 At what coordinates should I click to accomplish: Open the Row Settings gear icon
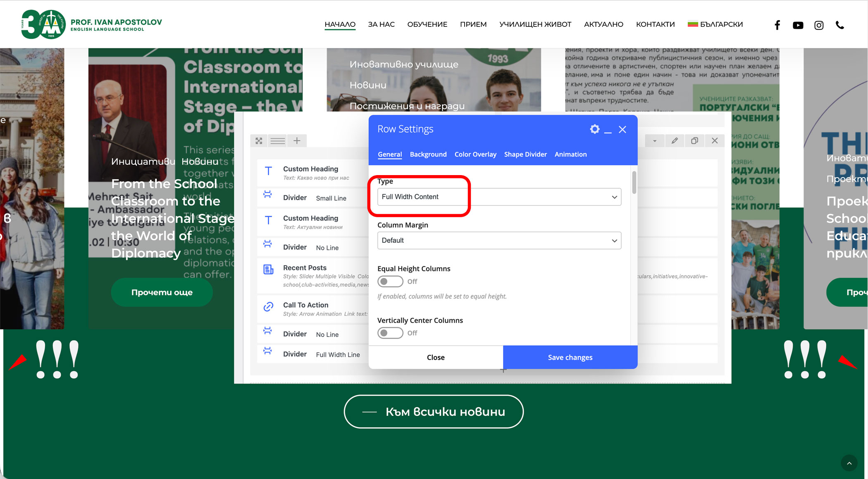click(594, 129)
